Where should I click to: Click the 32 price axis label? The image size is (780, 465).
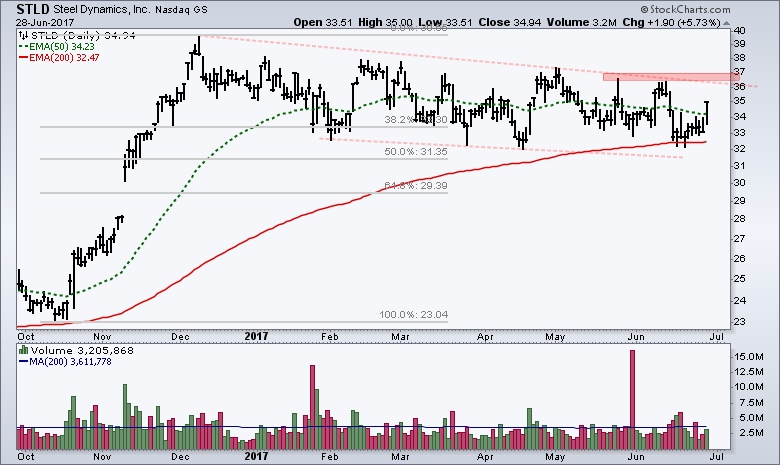pos(739,149)
